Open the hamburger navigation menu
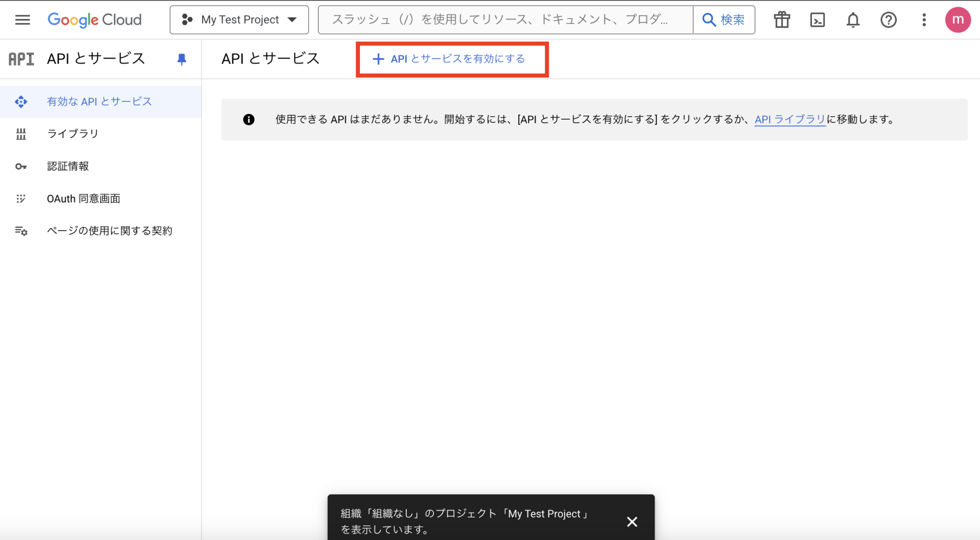This screenshot has height=540, width=980. pos(22,20)
